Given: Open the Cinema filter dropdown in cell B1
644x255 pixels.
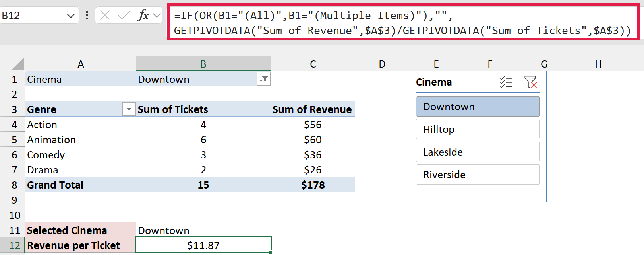Looking at the screenshot, I should tap(264, 79).
